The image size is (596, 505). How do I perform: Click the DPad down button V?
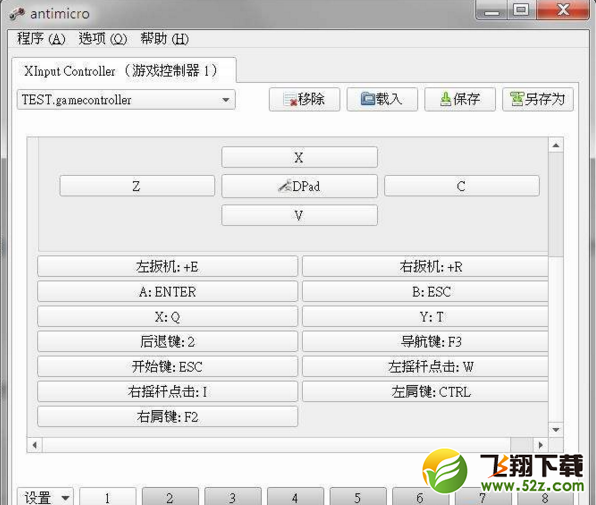(x=299, y=215)
